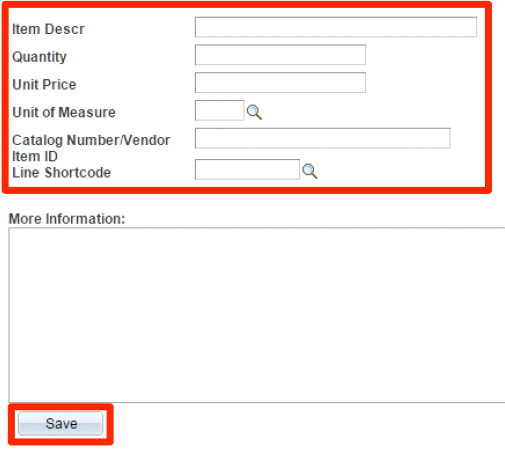Click the Unit of Measure label
505x458 pixels.
(x=64, y=112)
